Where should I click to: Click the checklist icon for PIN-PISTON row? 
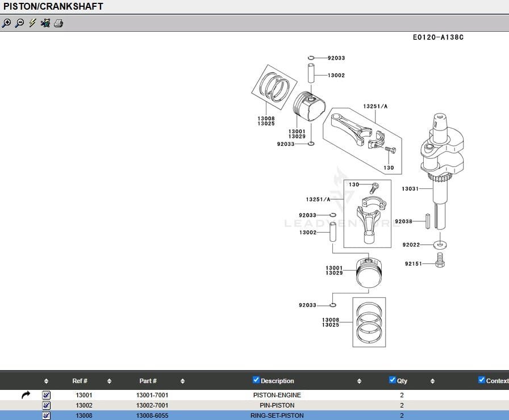point(47,405)
